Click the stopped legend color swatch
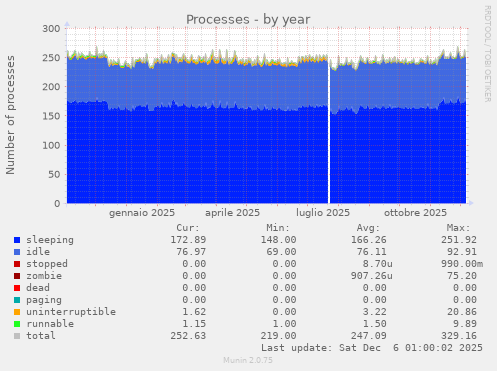The height and width of the screenshot is (371, 497). pos(17,264)
